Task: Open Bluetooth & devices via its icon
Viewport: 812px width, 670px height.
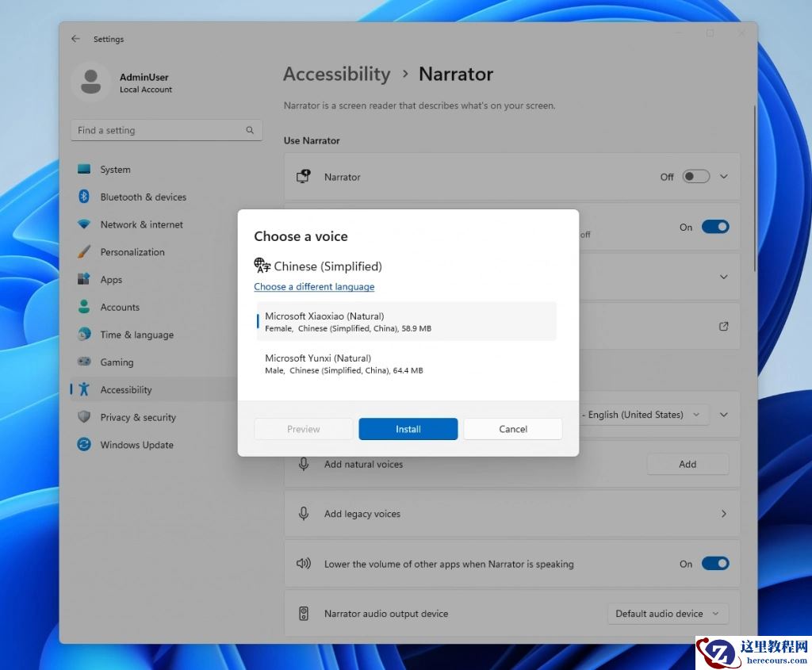Action: 84,197
